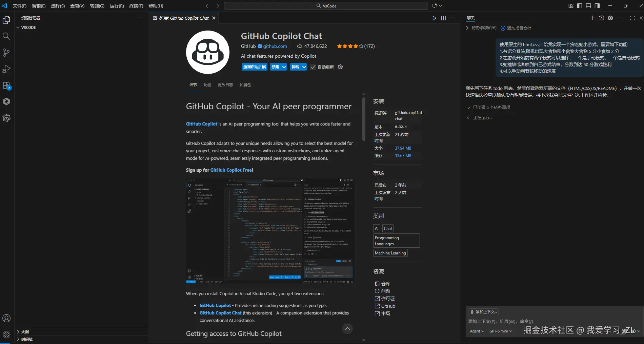Open the Edit (编辑) menu
644x344 pixels.
(x=39, y=6)
